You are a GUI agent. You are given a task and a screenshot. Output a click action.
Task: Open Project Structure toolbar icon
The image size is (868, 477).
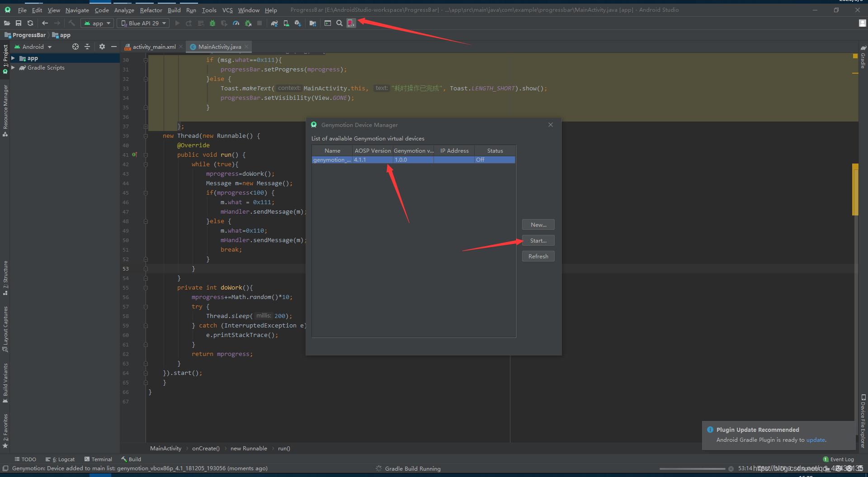tap(313, 23)
